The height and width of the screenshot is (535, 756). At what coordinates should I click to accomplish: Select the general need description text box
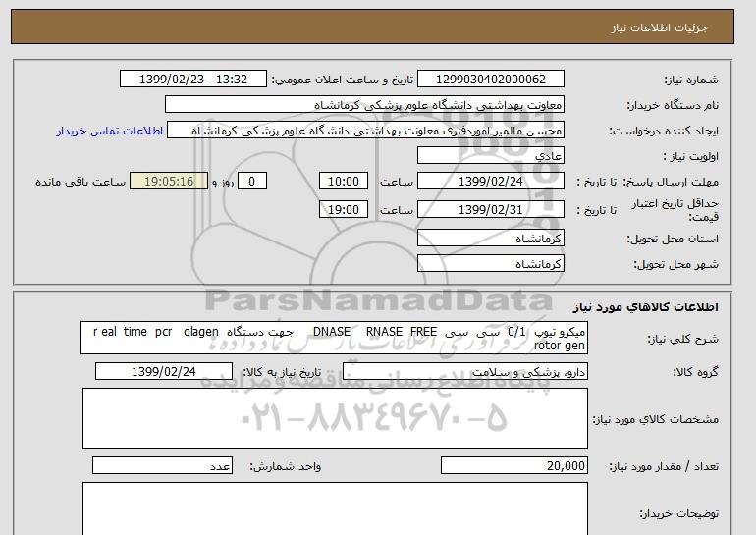point(334,338)
